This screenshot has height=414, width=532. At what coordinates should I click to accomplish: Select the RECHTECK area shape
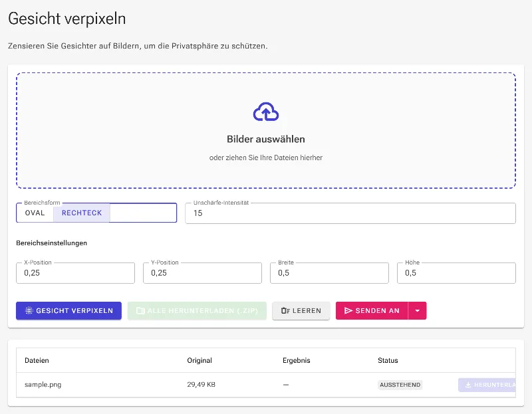point(82,213)
